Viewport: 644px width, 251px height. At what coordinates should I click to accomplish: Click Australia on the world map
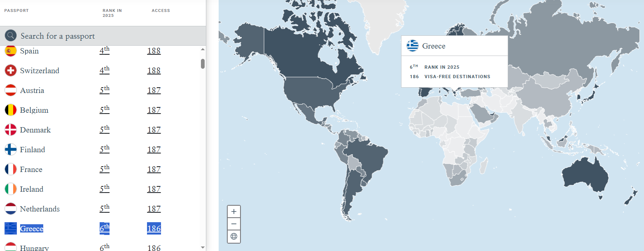click(x=585, y=175)
